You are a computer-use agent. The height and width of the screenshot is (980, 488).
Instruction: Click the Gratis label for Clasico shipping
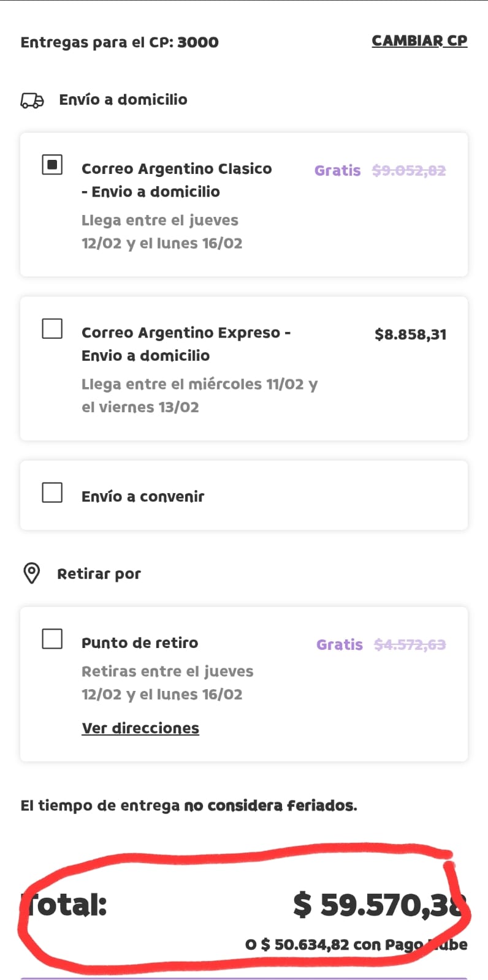(x=337, y=170)
